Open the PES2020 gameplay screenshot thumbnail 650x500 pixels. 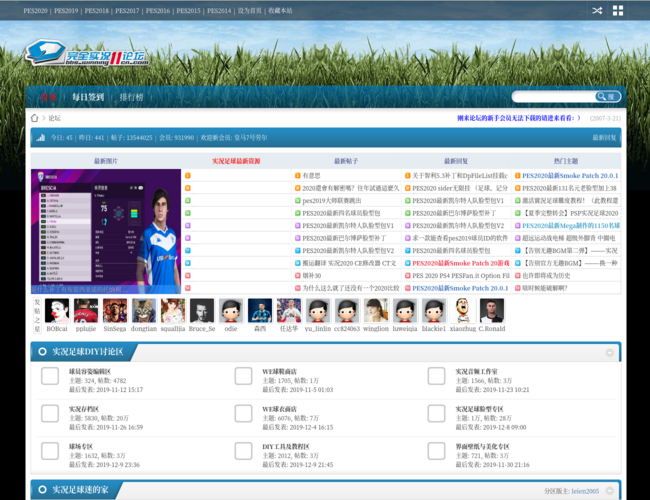click(x=106, y=230)
